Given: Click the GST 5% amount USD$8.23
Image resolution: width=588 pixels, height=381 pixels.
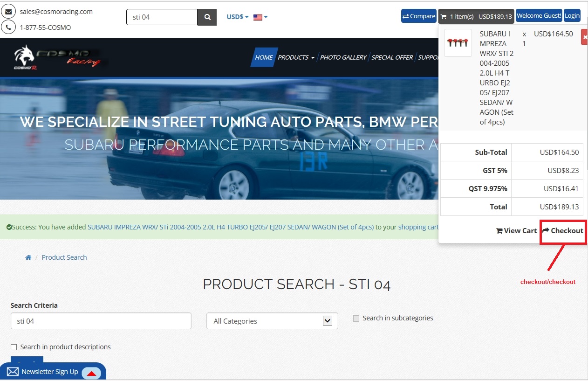Looking at the screenshot, I should tap(563, 170).
